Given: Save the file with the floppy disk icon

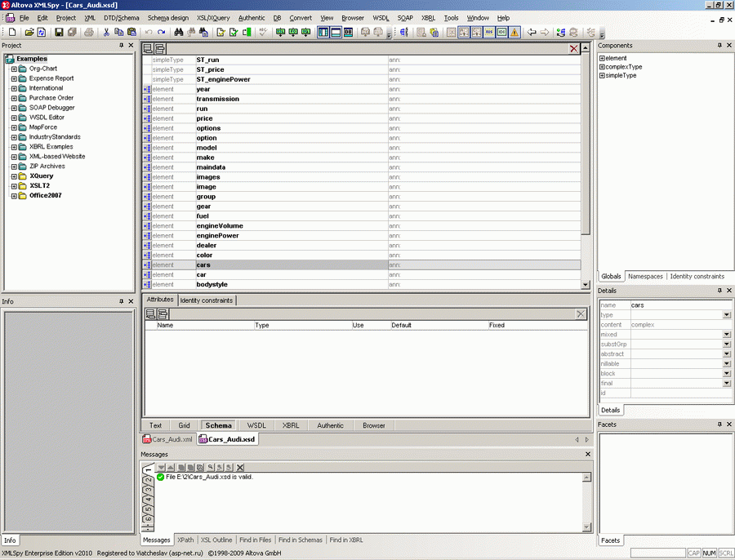Looking at the screenshot, I should click(59, 32).
